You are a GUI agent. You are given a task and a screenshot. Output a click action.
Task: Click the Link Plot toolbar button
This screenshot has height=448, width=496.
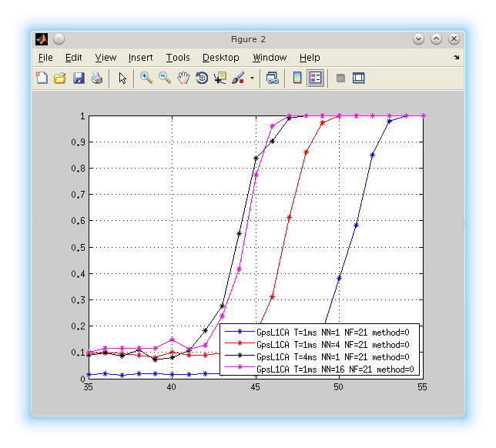click(272, 78)
